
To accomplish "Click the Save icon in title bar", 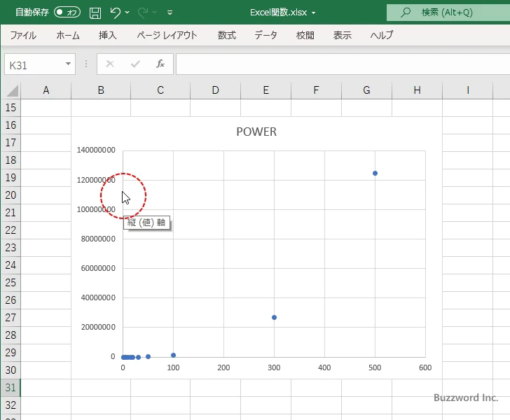I will coord(95,13).
